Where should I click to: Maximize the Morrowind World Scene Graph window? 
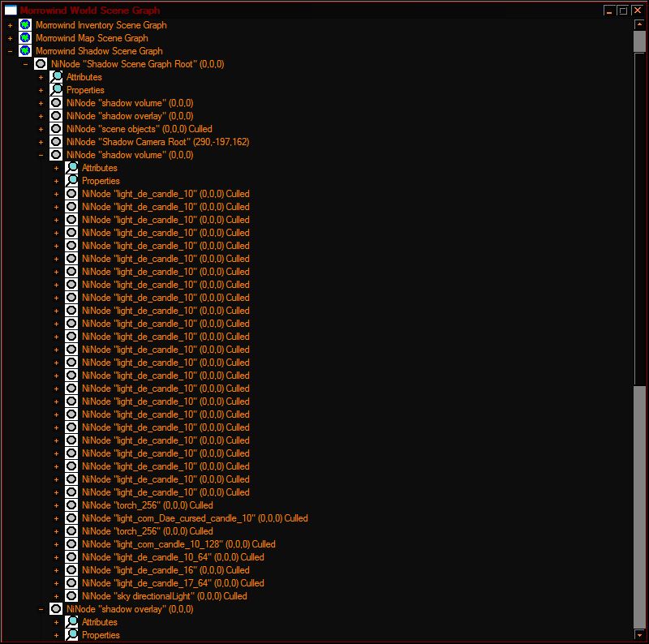pyautogui.click(x=623, y=11)
